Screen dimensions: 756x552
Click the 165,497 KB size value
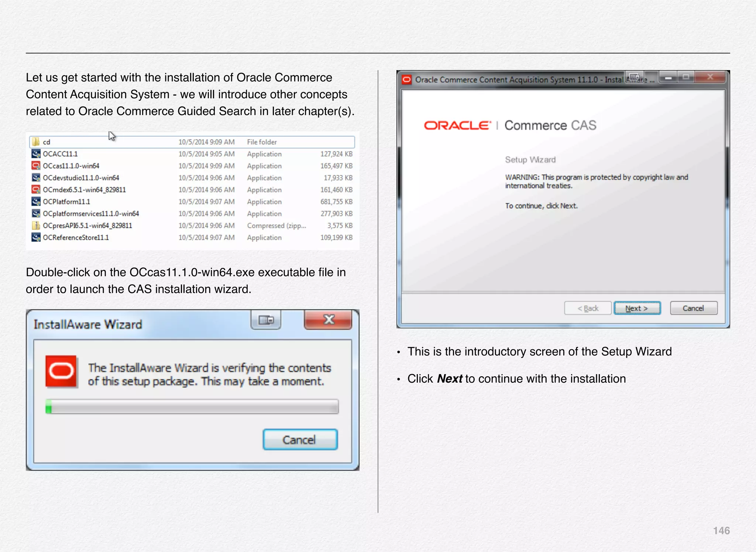[336, 166]
